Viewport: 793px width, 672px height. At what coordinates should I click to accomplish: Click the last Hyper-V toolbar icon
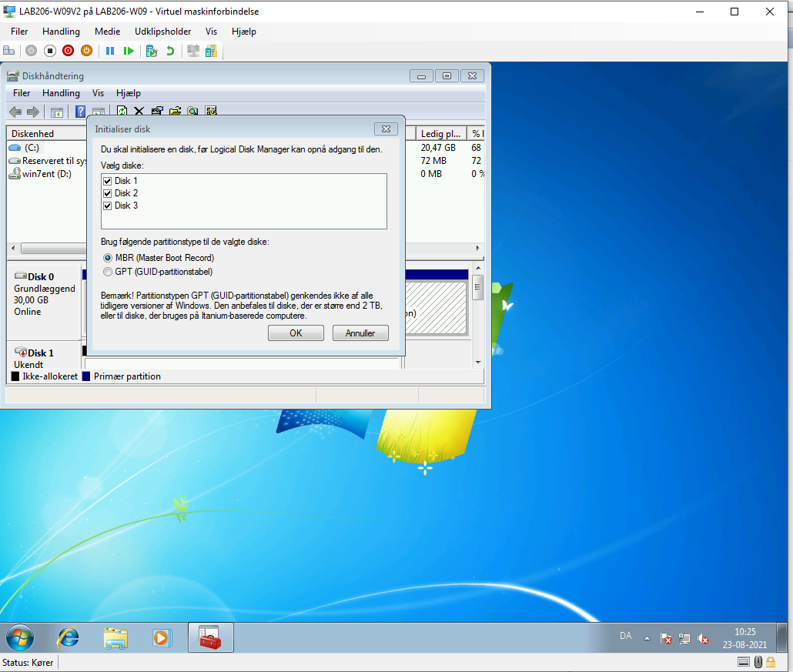(211, 51)
